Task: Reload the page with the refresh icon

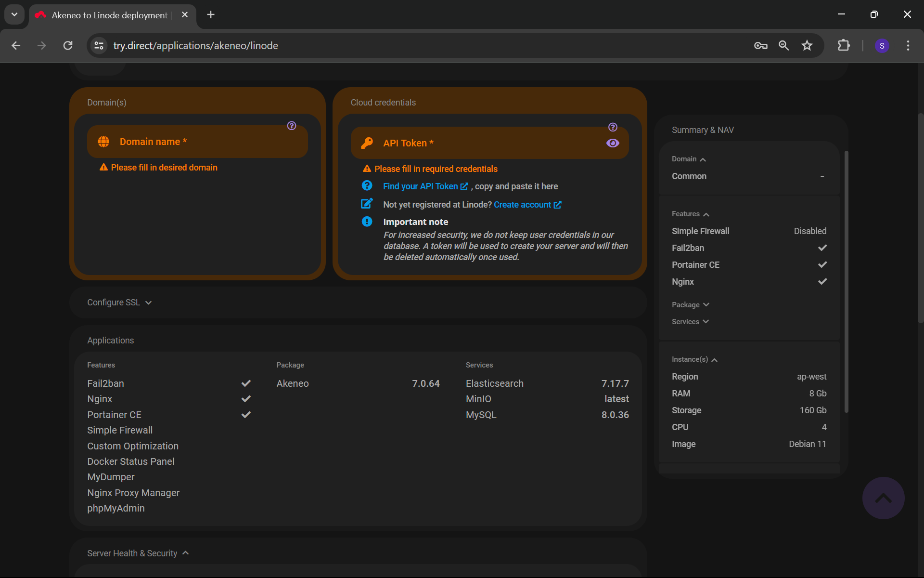Action: [x=68, y=45]
